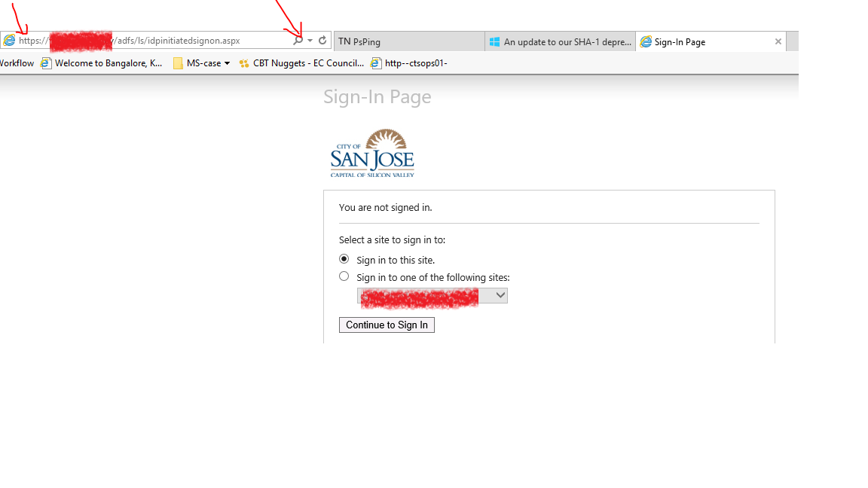
Task: Click the IE icon on Sign-In Page tab
Action: pos(646,41)
